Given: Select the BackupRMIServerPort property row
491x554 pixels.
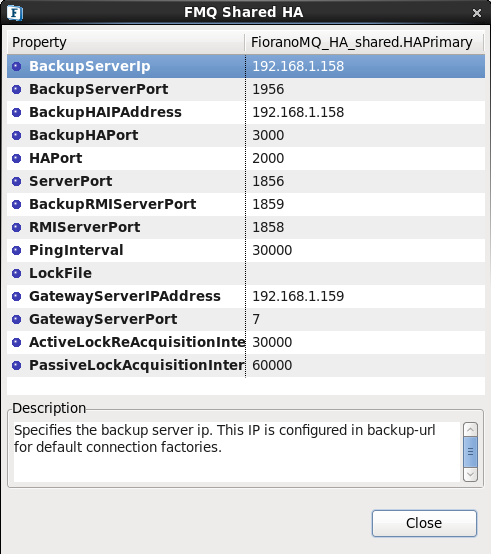Looking at the screenshot, I should pyautogui.click(x=246, y=204).
